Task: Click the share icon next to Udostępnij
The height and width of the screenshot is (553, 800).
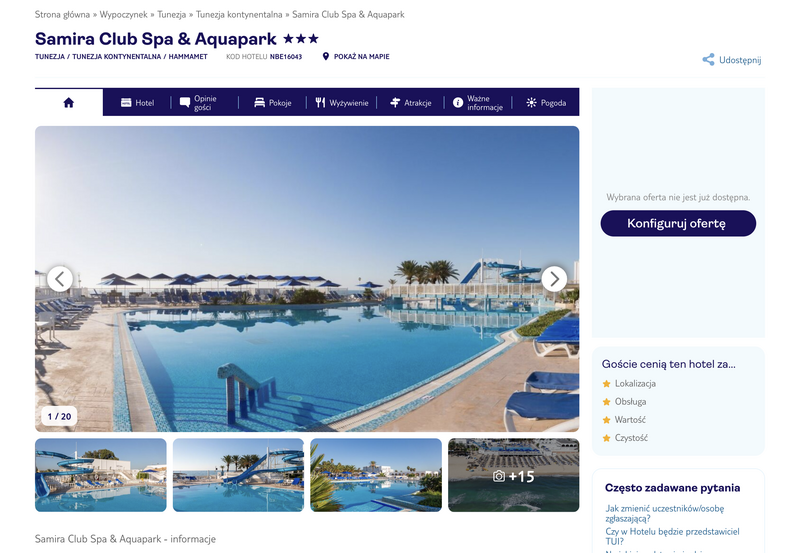Action: click(708, 60)
